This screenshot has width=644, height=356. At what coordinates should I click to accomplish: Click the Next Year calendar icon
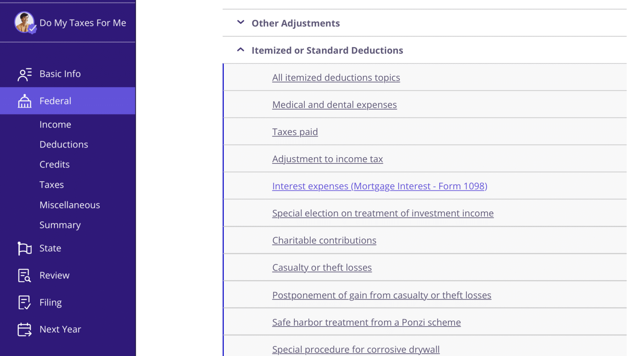25,330
